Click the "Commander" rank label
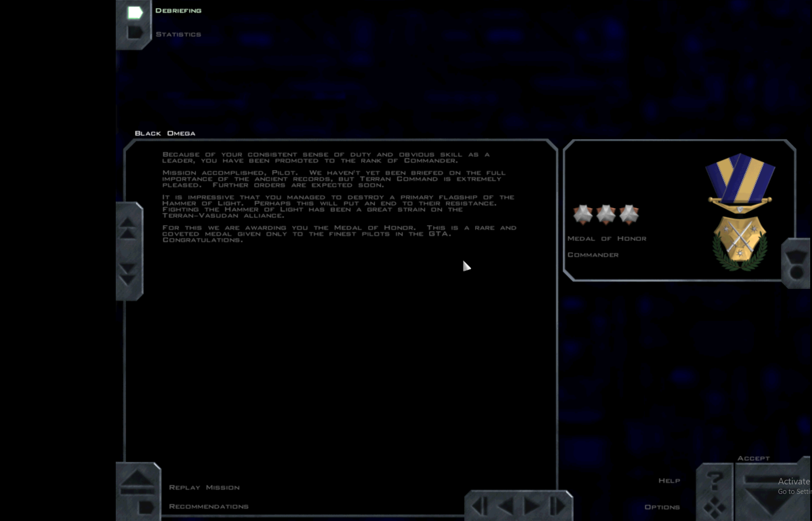Screen dimensions: 812x521 (x=593, y=255)
